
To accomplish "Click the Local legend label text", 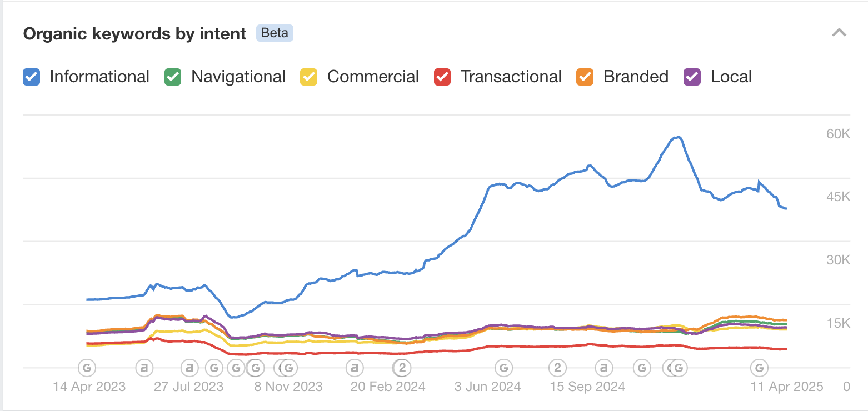I will click(x=731, y=77).
